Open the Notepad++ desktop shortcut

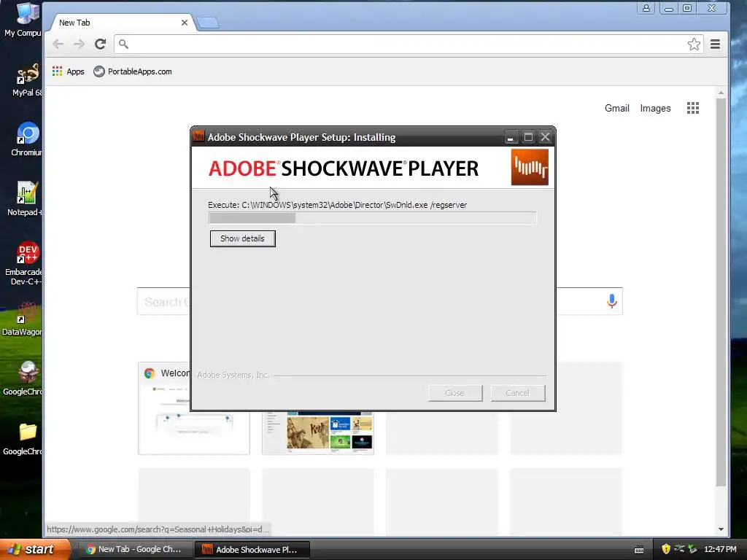[x=24, y=198]
